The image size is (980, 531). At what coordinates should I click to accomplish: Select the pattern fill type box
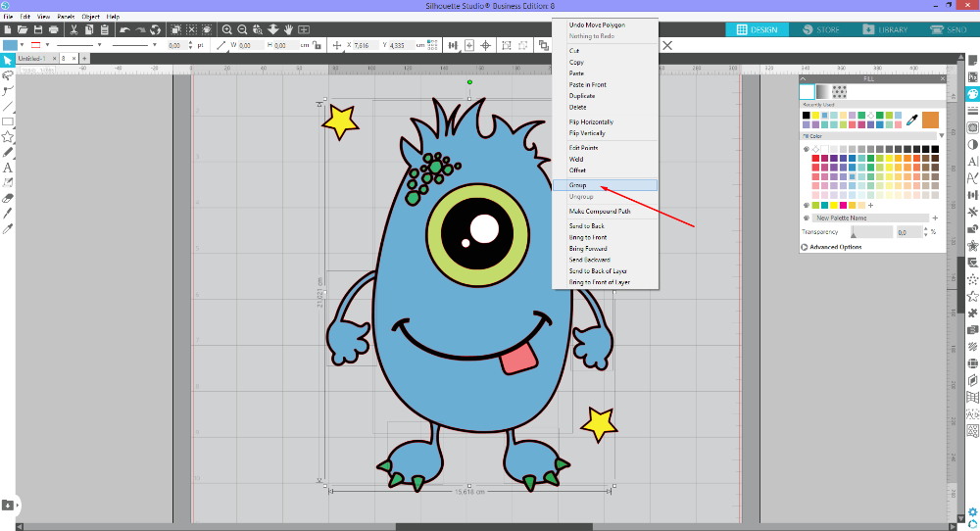[x=840, y=92]
